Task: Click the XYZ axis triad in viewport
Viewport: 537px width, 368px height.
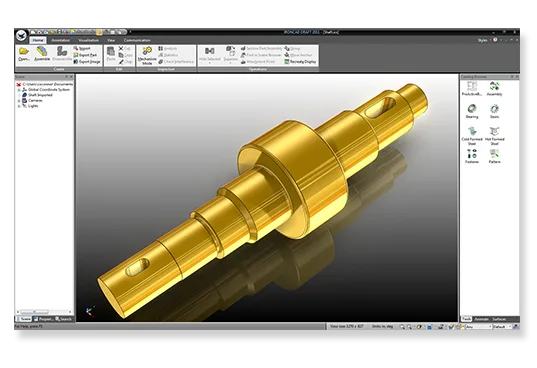Action: 90,311
